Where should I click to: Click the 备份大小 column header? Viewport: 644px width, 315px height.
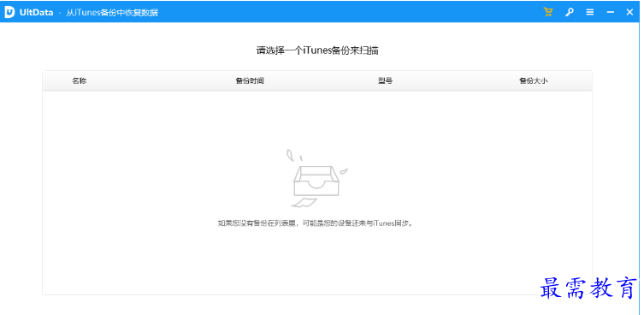(x=534, y=80)
